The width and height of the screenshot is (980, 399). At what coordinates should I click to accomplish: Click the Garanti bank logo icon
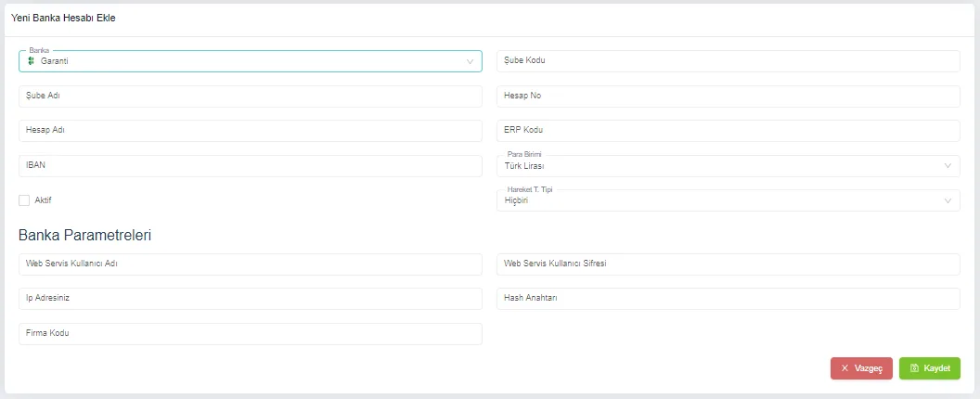[x=31, y=61]
